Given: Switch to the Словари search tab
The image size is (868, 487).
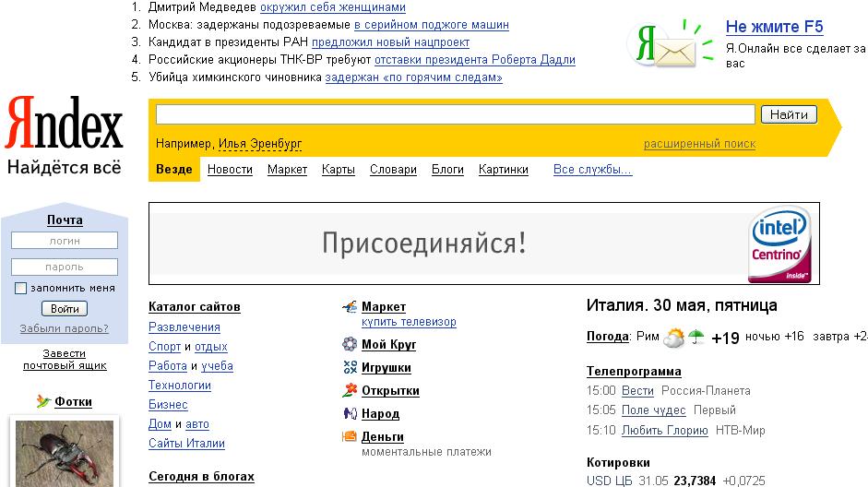Looking at the screenshot, I should tap(393, 170).
